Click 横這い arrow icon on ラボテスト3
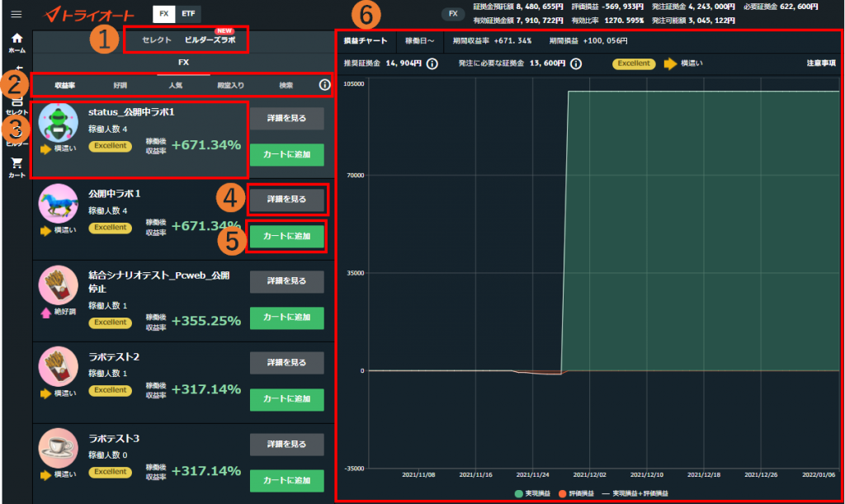The width and height of the screenshot is (845, 504). pos(46,475)
